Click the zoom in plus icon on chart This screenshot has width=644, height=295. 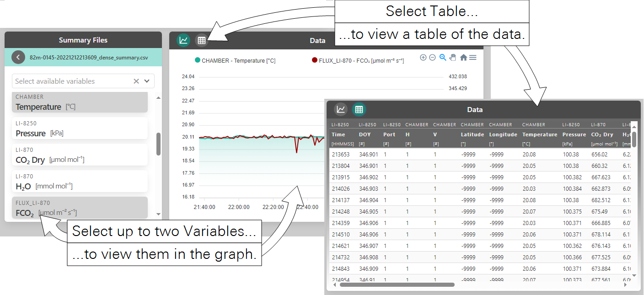tap(423, 58)
